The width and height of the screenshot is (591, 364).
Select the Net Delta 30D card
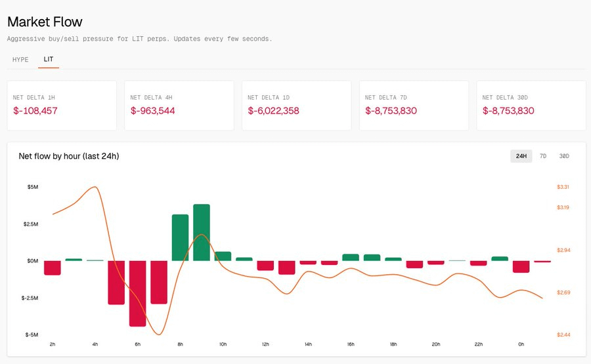click(531, 105)
